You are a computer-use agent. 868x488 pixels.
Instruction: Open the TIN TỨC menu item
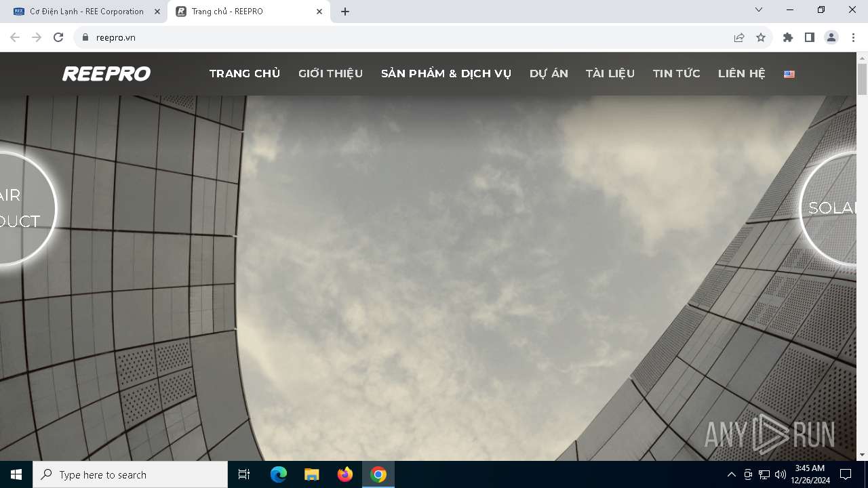677,74
